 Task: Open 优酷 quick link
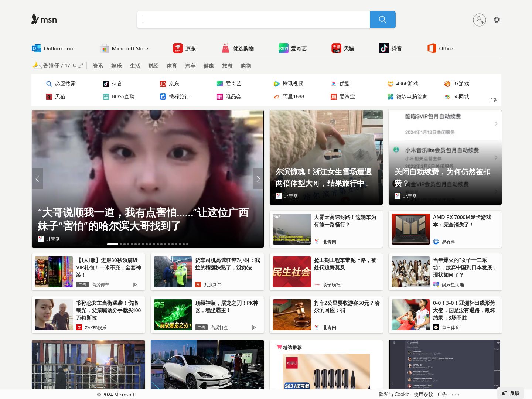tap(340, 84)
